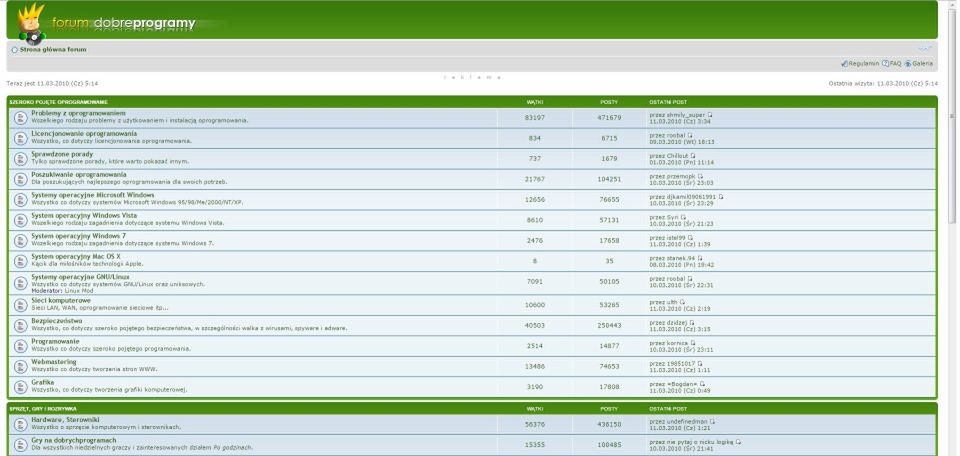Open latest post icon next to przemopk

700,176
